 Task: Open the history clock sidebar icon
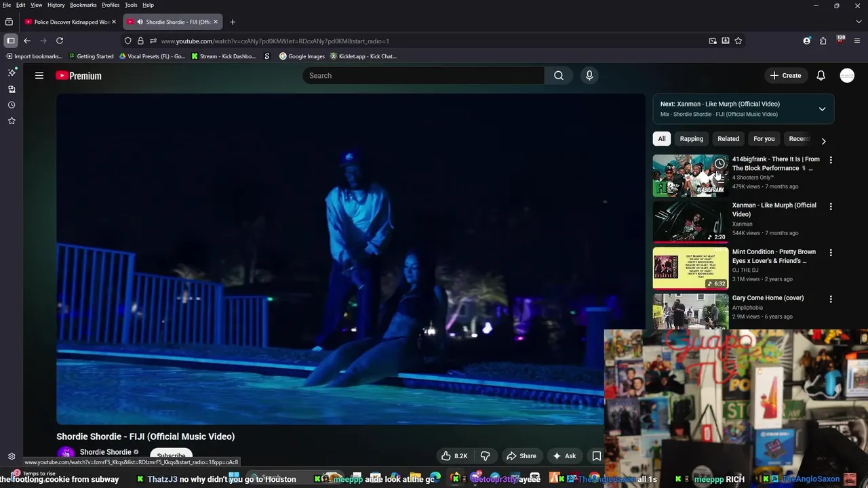[12, 105]
